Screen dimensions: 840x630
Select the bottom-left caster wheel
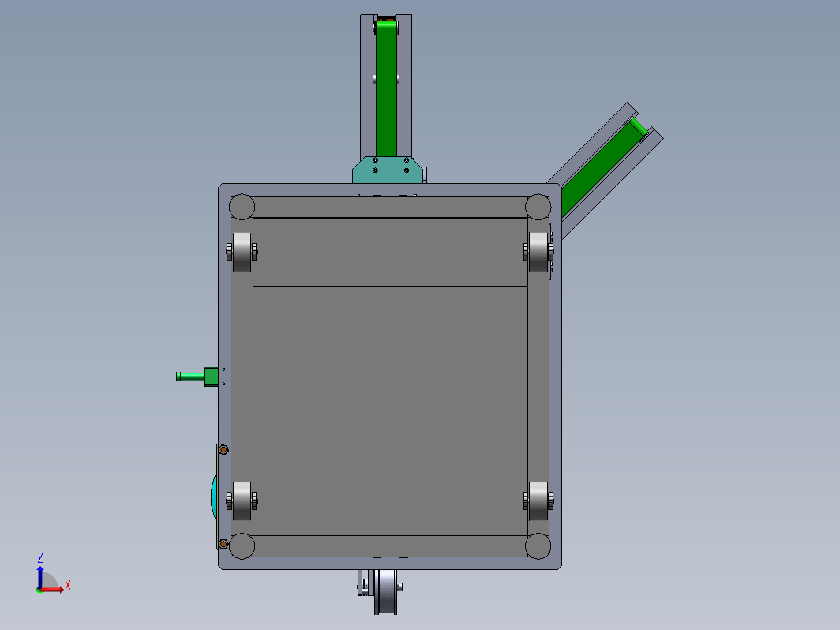point(242,501)
